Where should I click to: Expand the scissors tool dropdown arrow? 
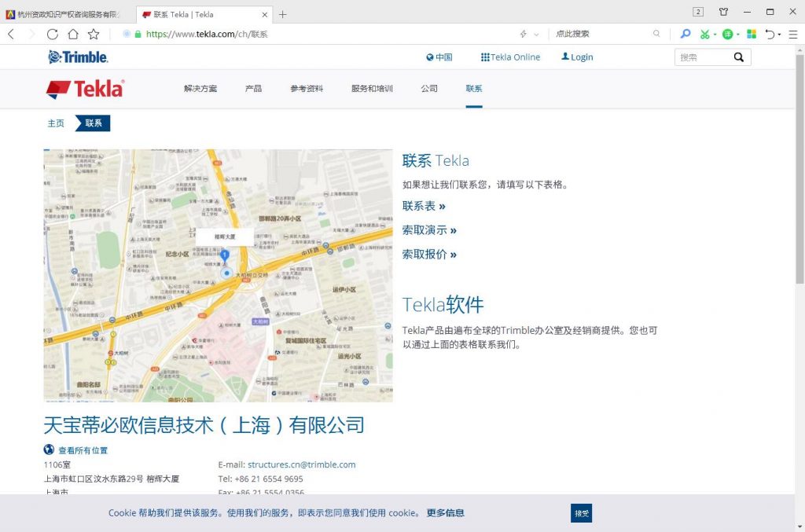(715, 35)
